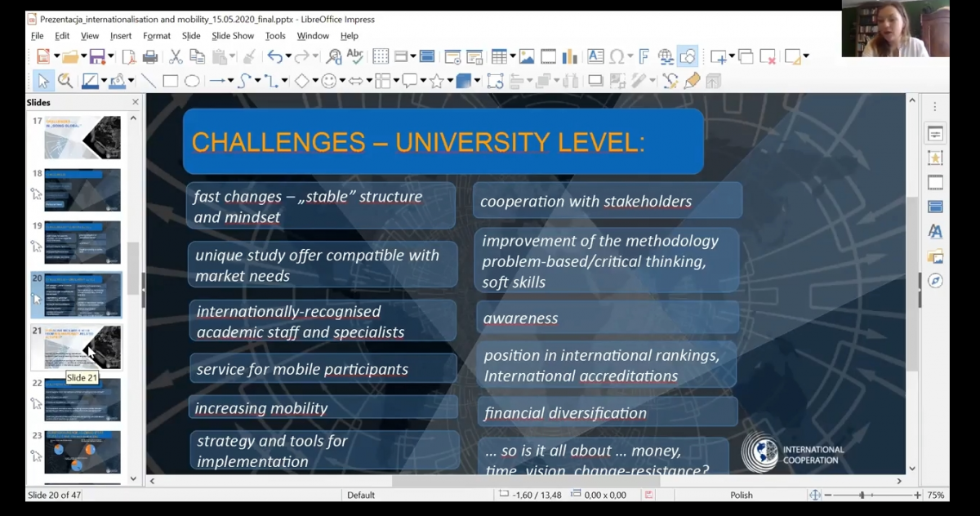
Task: Select the Ellipse drawing tool
Action: (192, 81)
